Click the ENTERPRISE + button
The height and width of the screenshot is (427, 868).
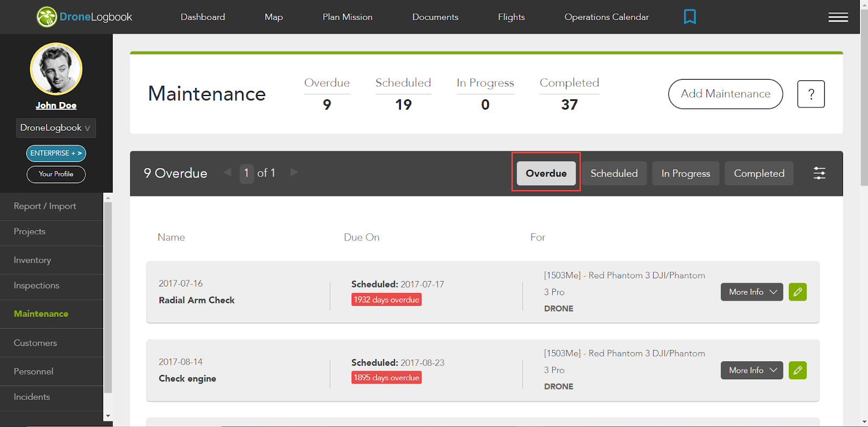tap(56, 154)
